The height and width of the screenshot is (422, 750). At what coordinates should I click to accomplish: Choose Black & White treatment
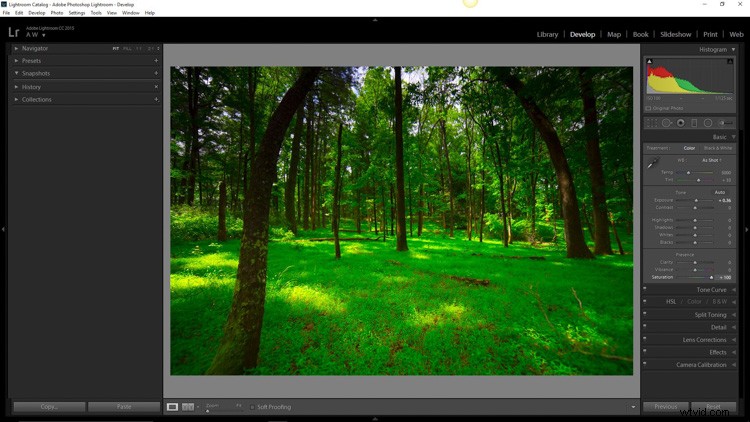click(x=717, y=148)
